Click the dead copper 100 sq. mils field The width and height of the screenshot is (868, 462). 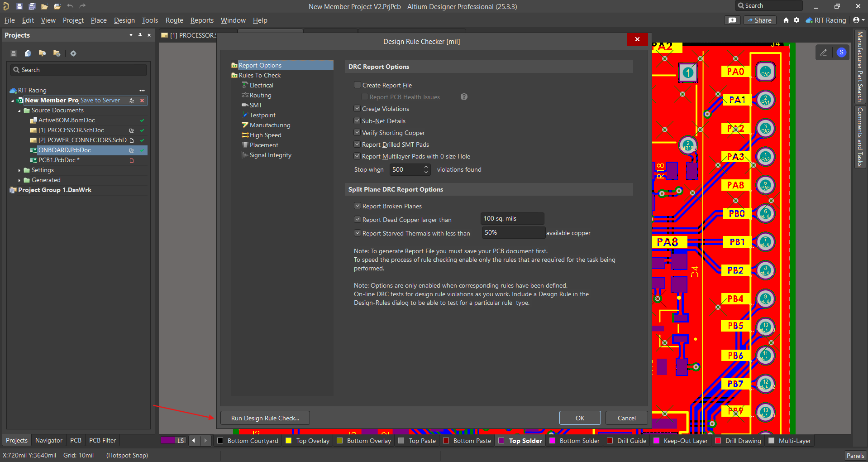point(512,219)
